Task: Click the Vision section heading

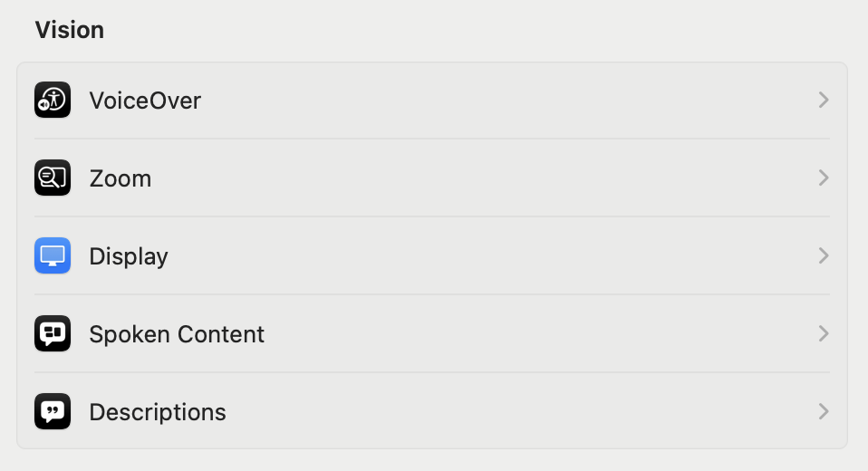Action: click(x=70, y=30)
